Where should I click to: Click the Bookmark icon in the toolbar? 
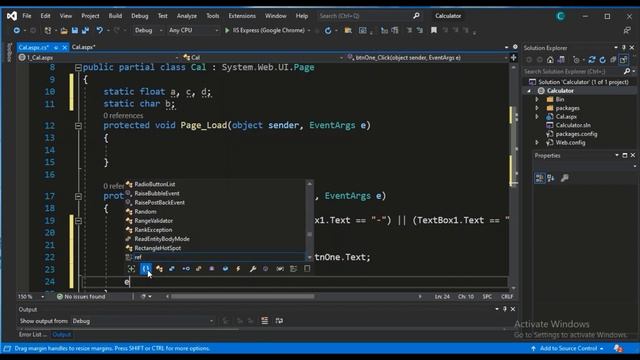coord(433,30)
